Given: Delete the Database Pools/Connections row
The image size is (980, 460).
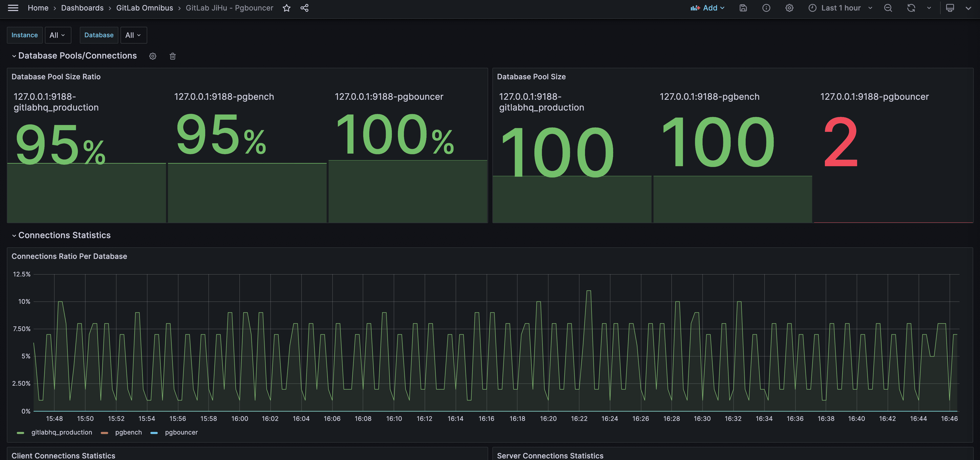Looking at the screenshot, I should [x=172, y=56].
